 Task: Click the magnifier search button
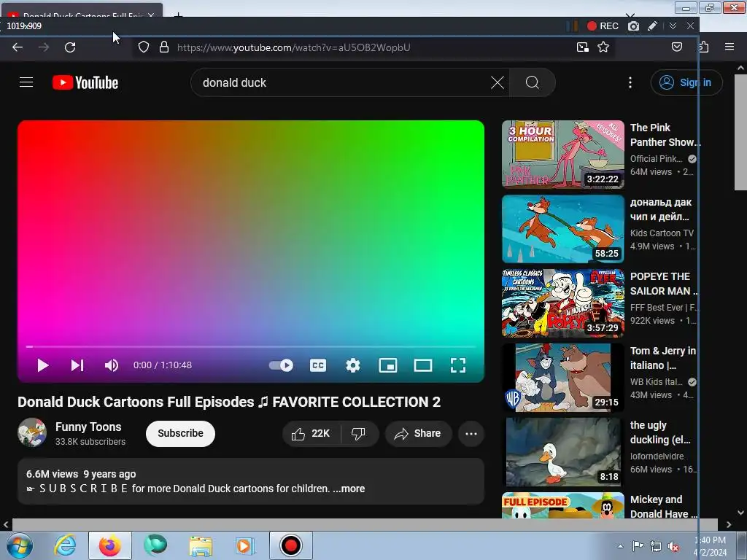pos(532,82)
